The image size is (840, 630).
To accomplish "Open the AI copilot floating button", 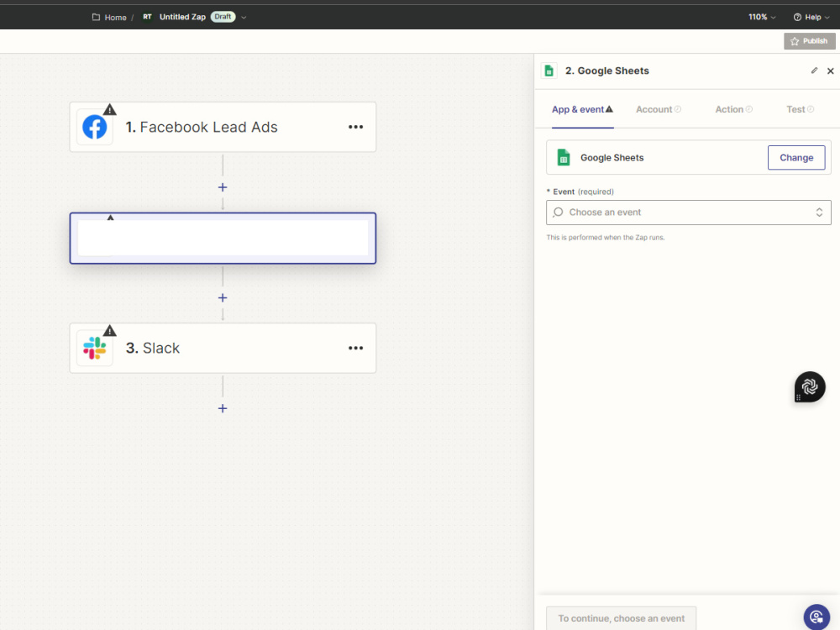I will (810, 386).
